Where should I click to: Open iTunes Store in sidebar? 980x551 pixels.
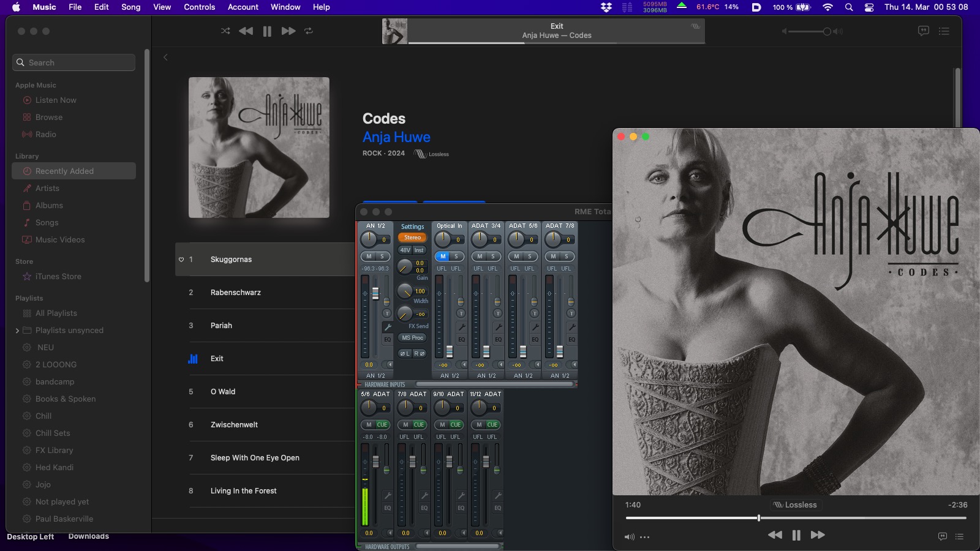(58, 276)
